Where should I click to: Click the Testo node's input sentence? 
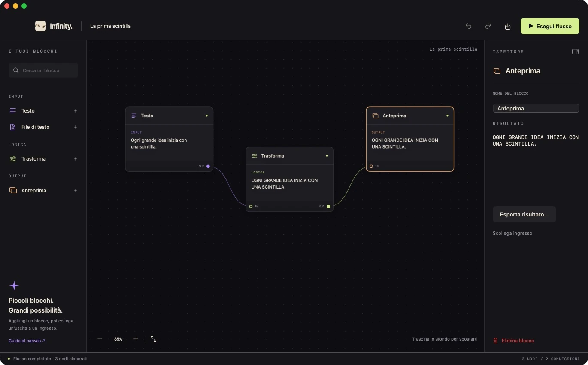tap(159, 143)
